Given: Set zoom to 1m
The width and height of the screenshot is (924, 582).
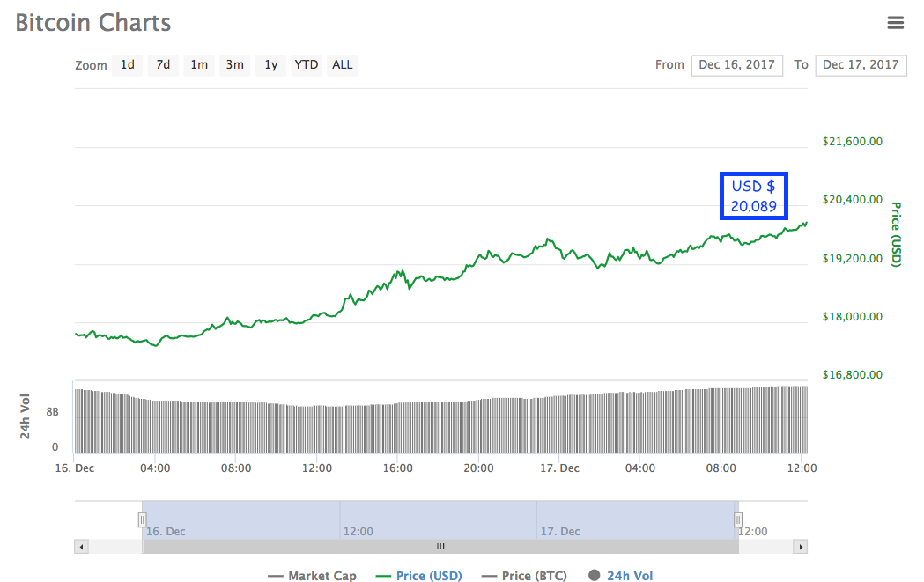Looking at the screenshot, I should (199, 65).
